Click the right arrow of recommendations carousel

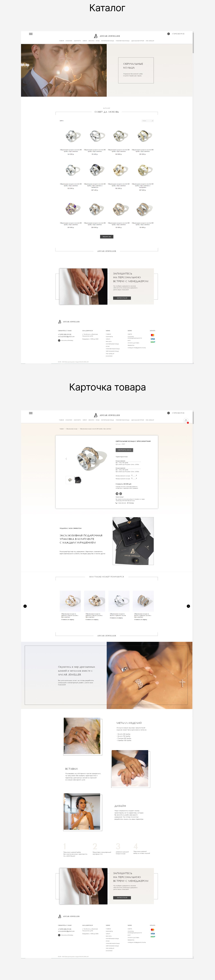coord(188,606)
